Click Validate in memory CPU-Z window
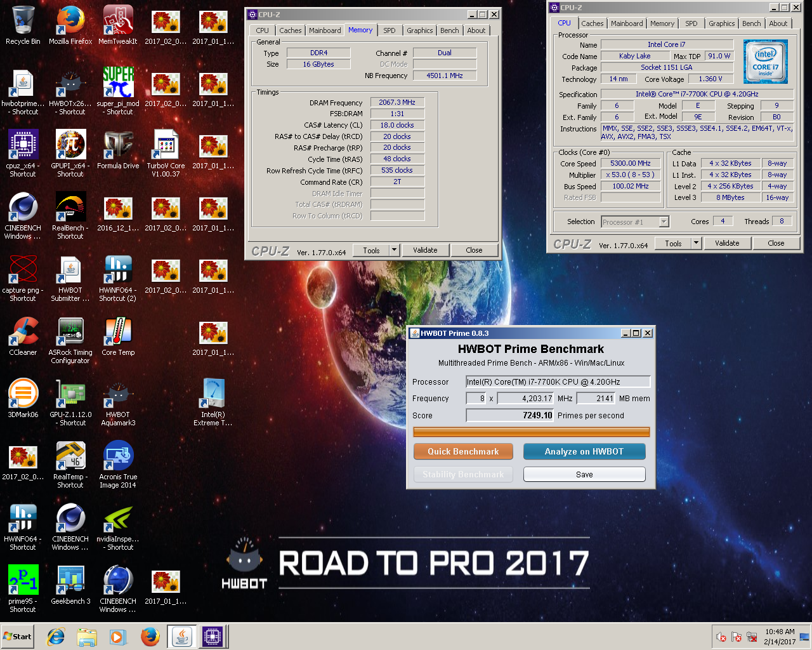812x650 pixels. [425, 250]
